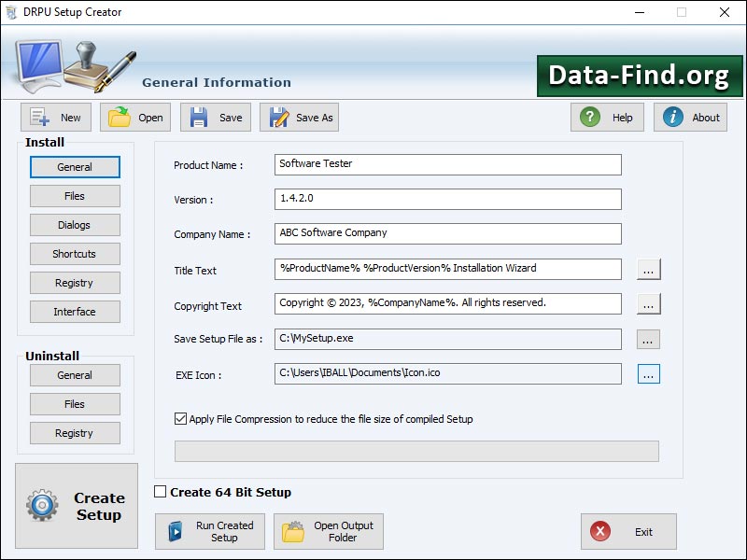Open the Help dialog
Screen dimensions: 747x560
(607, 117)
